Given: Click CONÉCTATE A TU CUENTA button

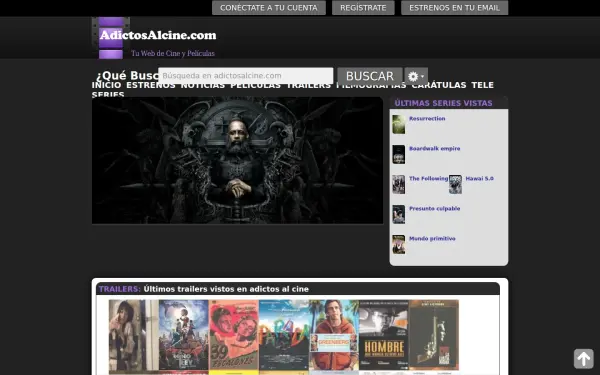Looking at the screenshot, I should click(x=269, y=8).
